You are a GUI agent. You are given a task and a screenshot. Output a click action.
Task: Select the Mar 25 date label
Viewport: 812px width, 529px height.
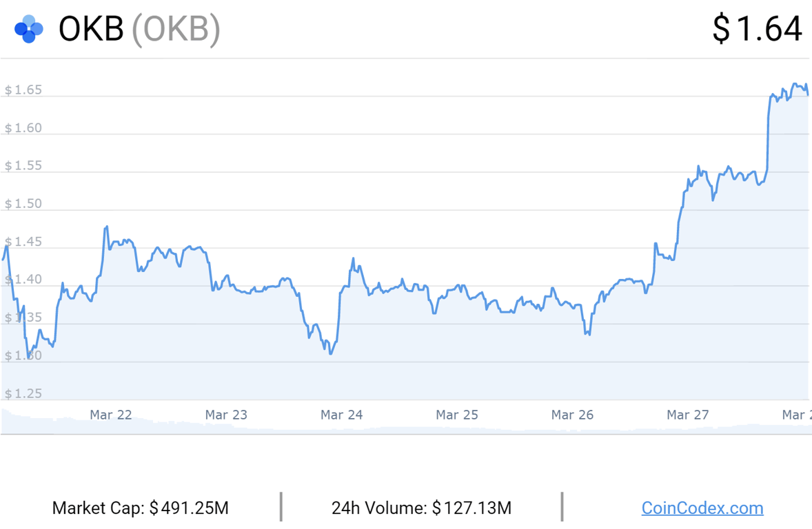pos(457,415)
